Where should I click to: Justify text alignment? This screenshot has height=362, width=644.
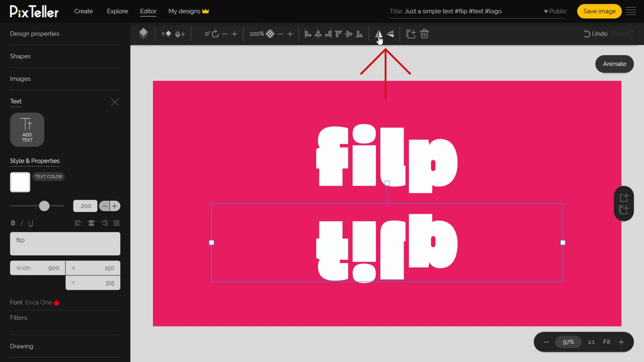(x=116, y=223)
